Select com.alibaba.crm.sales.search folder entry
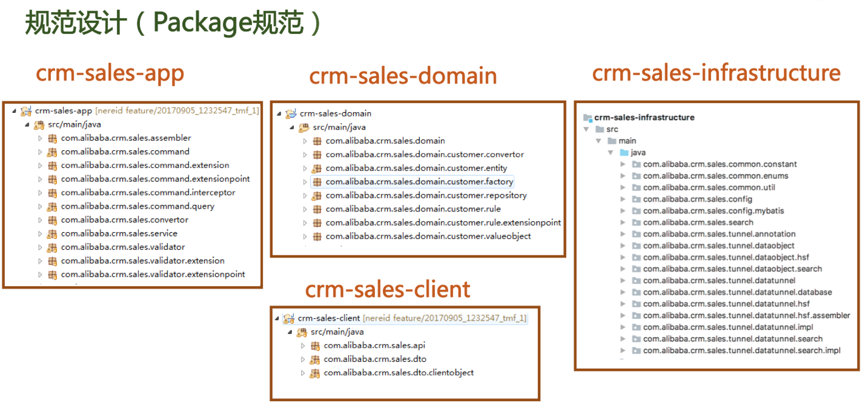This screenshot has height=411, width=868. 698,222
